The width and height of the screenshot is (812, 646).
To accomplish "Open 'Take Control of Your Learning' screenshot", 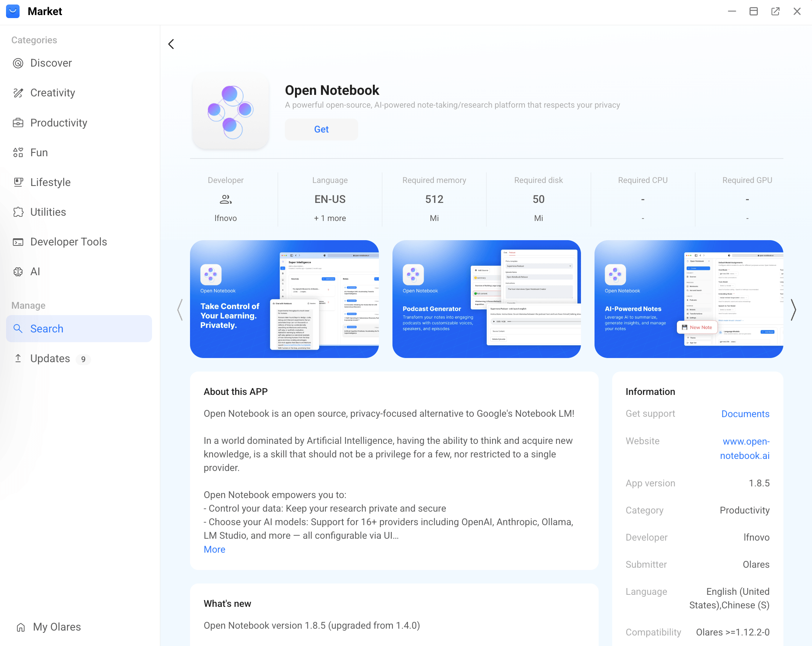I will [x=284, y=299].
